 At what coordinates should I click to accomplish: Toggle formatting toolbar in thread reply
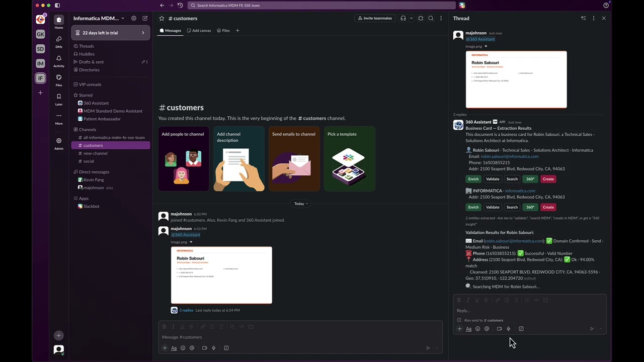click(x=468, y=329)
